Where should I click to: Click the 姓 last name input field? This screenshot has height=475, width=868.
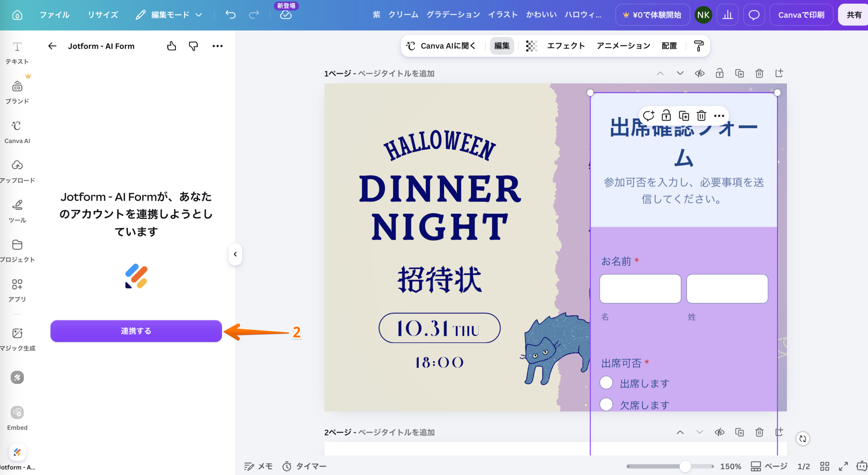727,289
